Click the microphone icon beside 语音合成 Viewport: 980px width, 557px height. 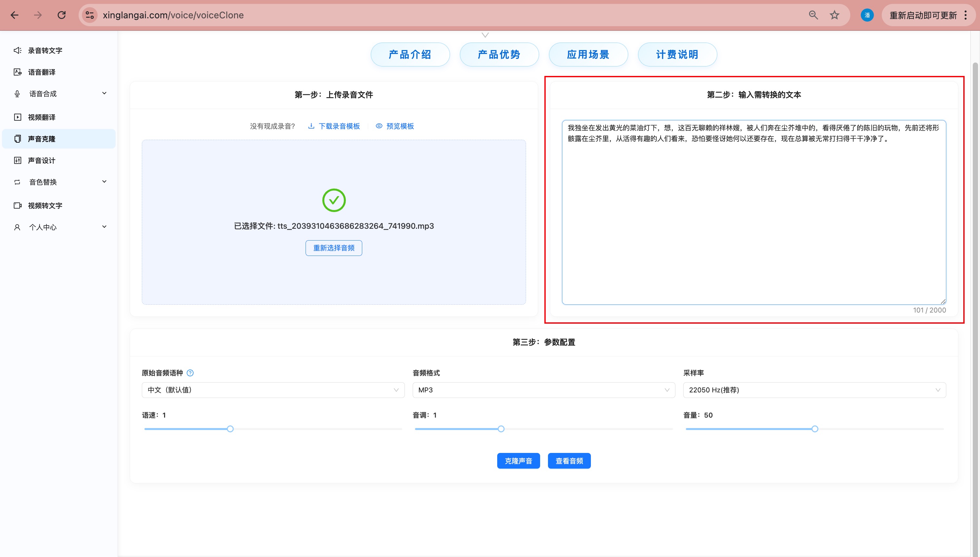17,94
